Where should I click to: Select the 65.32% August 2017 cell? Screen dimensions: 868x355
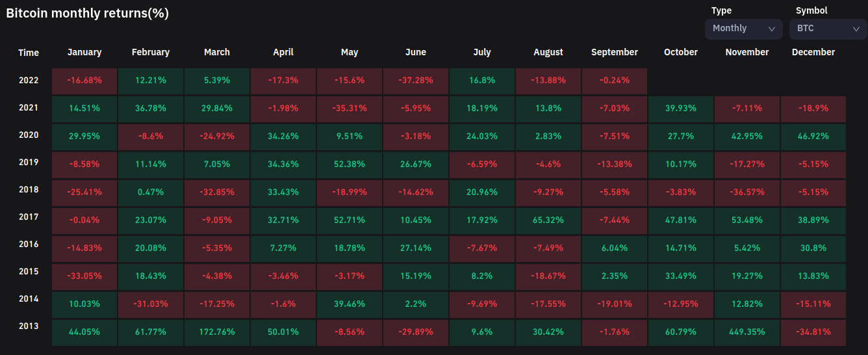(x=548, y=220)
